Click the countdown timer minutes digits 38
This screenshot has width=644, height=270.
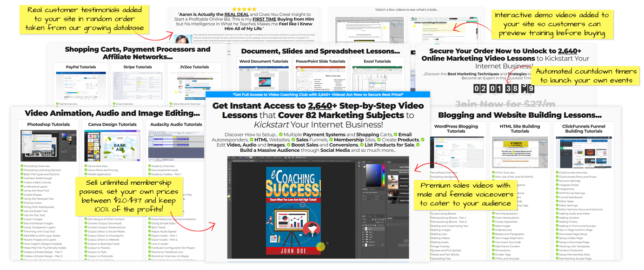[512, 89]
